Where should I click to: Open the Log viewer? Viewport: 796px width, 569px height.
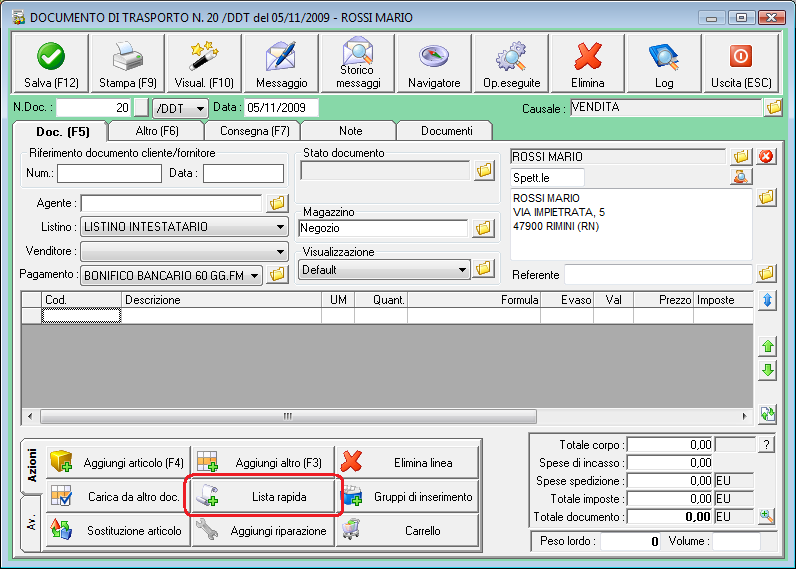[664, 63]
